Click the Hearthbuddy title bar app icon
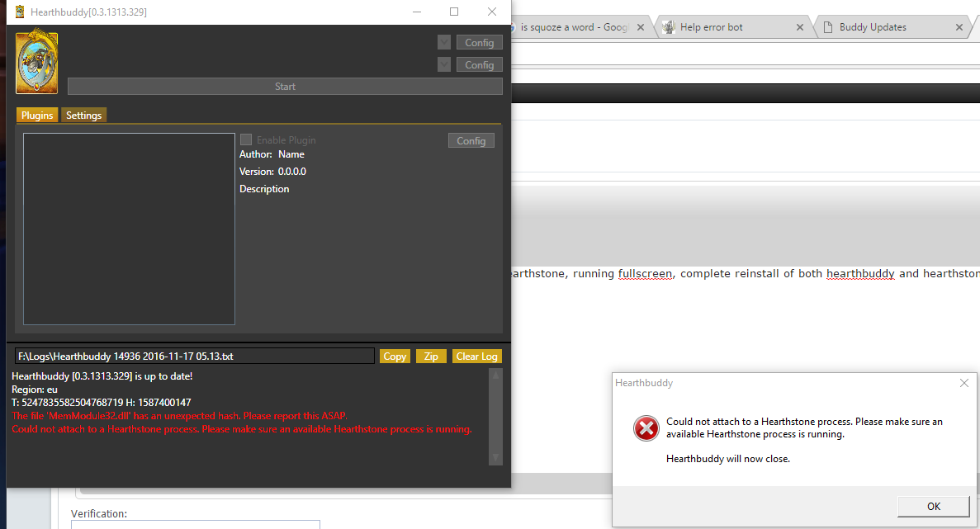The width and height of the screenshot is (980, 529). (20, 12)
